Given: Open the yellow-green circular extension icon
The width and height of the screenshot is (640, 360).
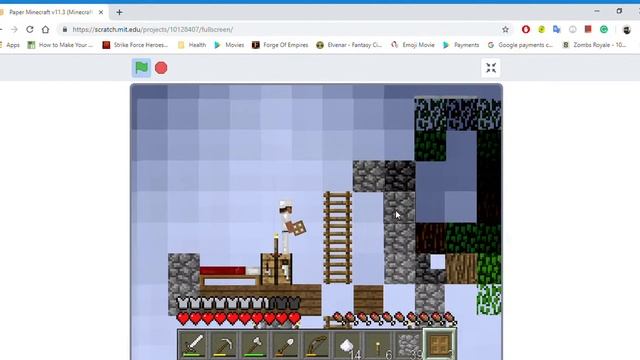Looking at the screenshot, I should (x=541, y=29).
